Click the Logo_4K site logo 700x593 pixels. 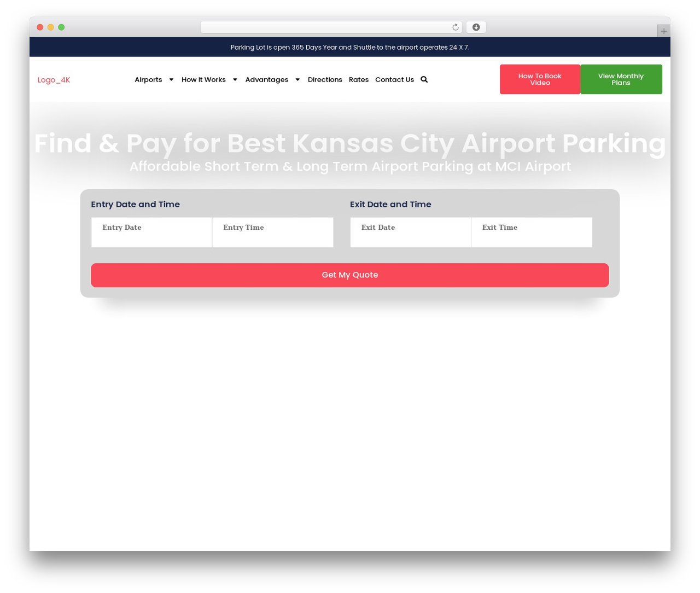[x=54, y=80]
